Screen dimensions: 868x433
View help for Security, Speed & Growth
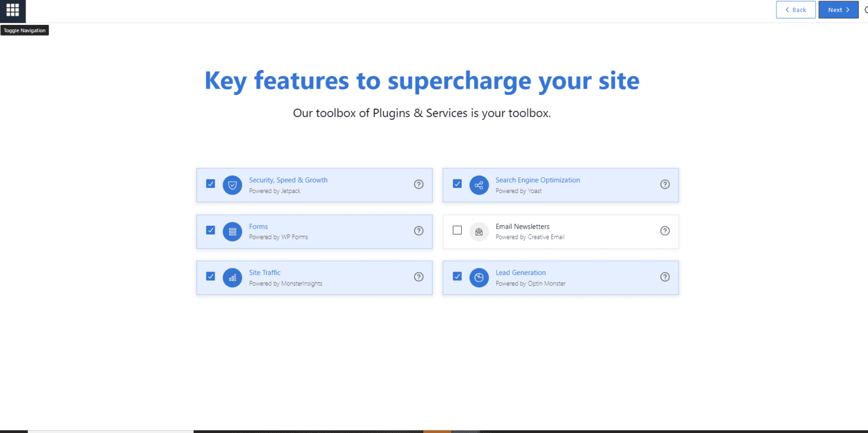click(x=419, y=184)
